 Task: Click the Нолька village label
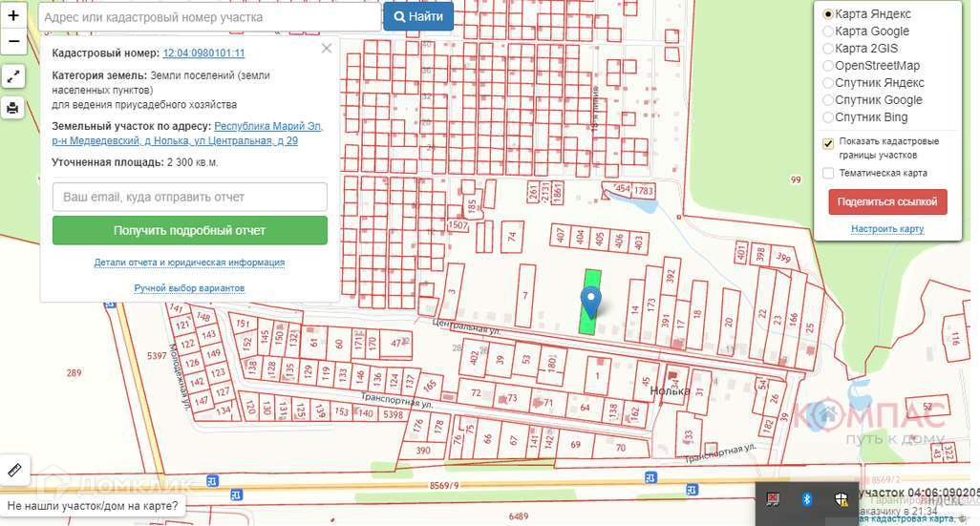click(x=670, y=391)
